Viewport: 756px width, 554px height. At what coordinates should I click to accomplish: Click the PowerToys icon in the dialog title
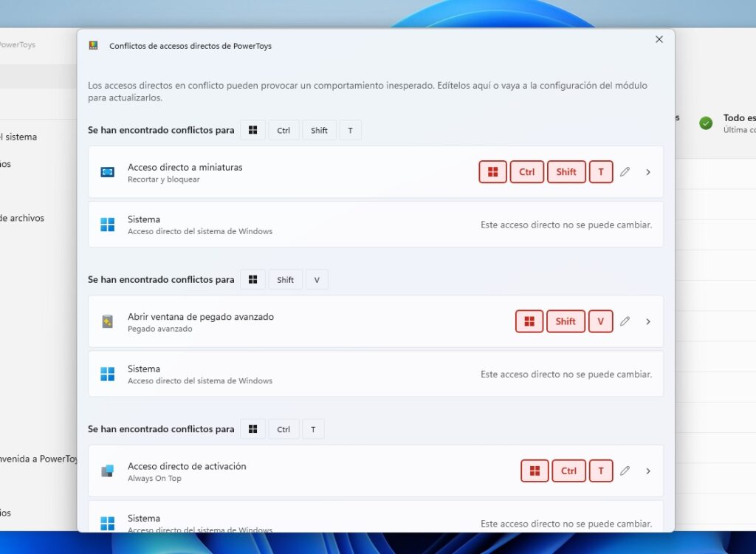(93, 46)
